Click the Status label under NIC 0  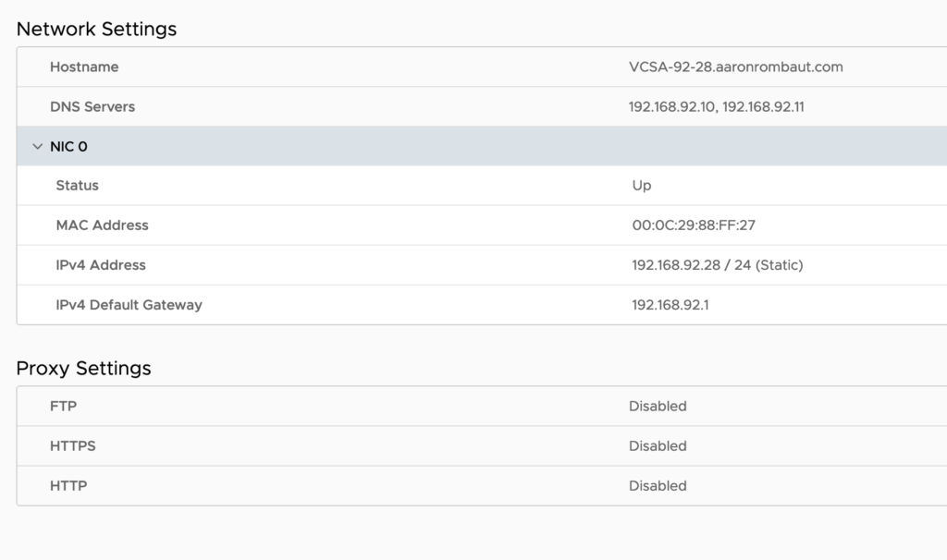(77, 185)
